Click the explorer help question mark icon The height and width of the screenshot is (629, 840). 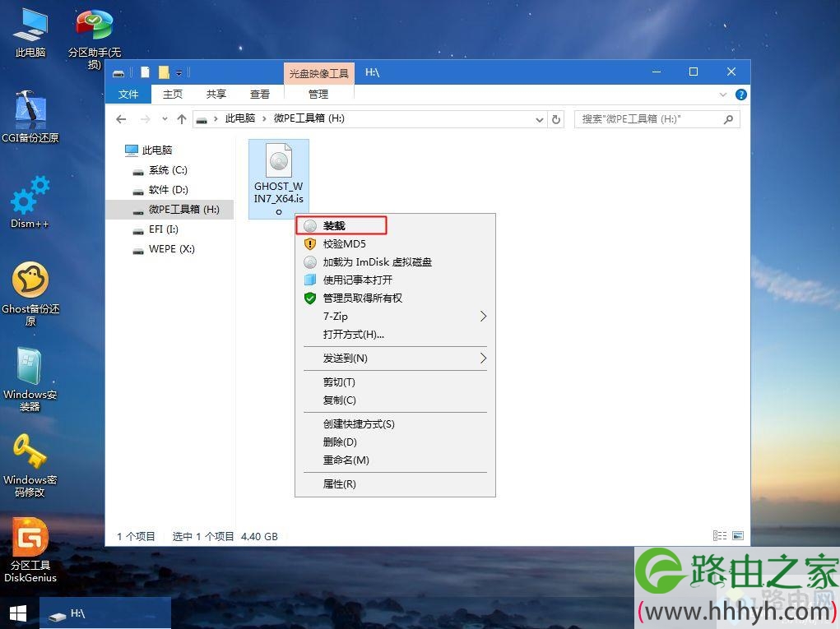coord(741,95)
